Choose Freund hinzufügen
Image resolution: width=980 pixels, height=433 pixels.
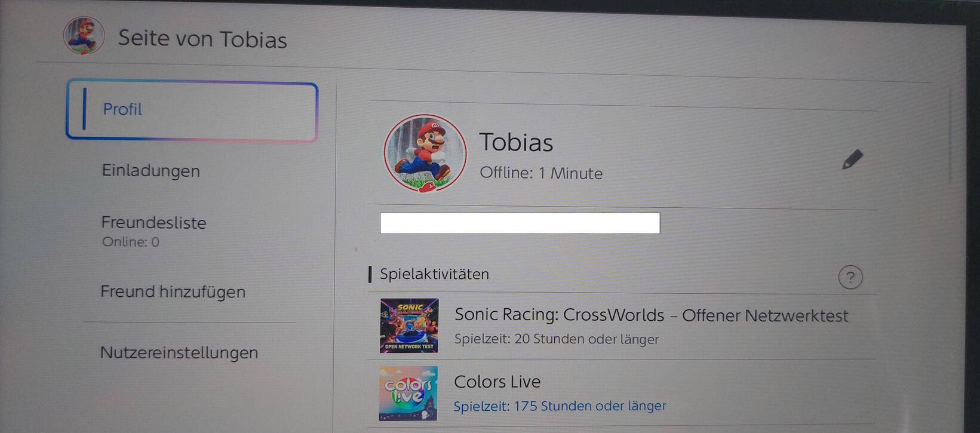coord(173,291)
